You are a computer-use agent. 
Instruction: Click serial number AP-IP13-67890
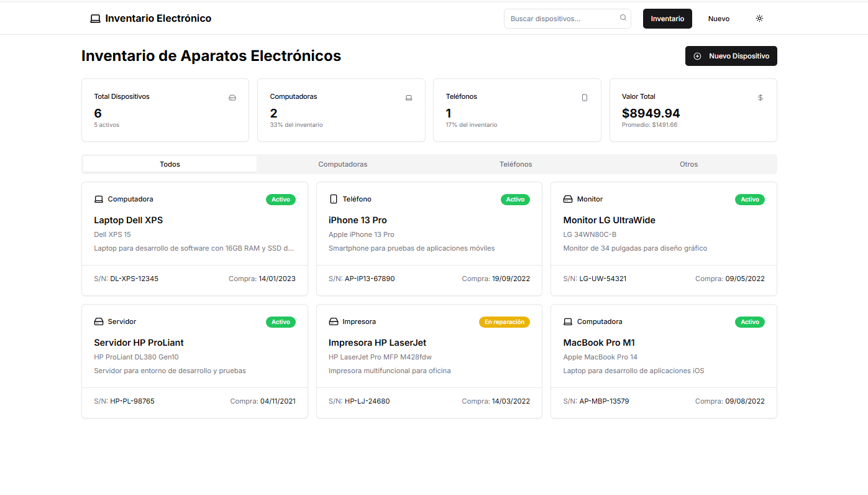(370, 279)
